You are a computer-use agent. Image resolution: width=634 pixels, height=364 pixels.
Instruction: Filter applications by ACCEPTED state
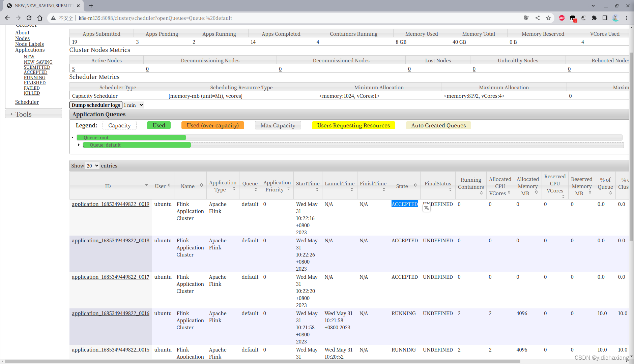(x=35, y=72)
